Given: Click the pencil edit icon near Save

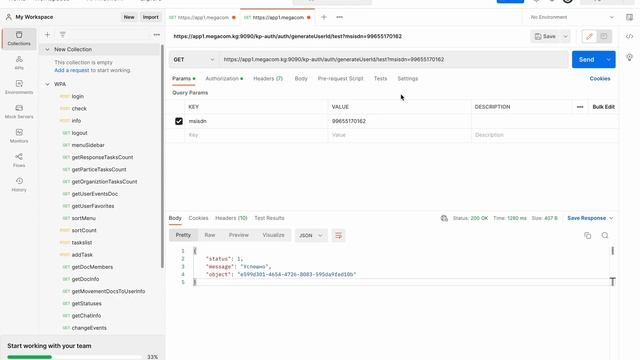Looking at the screenshot, I should coord(589,36).
